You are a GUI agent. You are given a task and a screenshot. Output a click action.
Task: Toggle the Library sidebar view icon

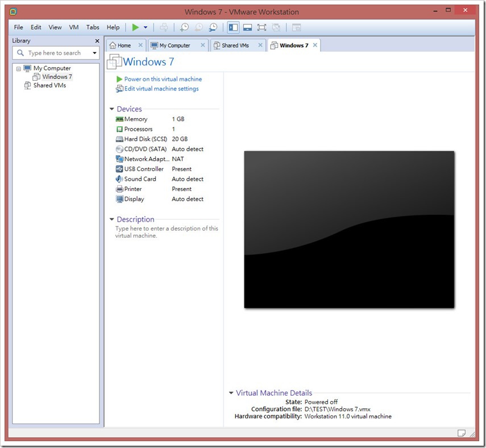pyautogui.click(x=233, y=27)
